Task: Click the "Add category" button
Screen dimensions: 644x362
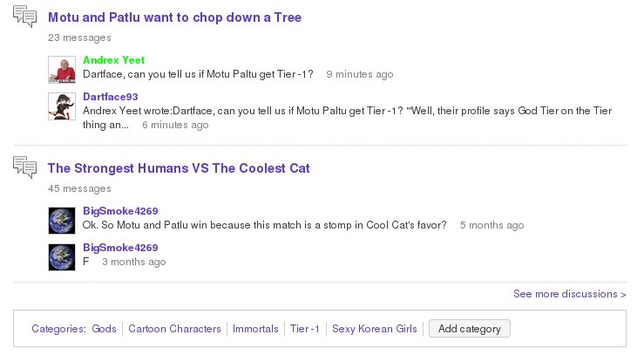Action: click(x=470, y=329)
